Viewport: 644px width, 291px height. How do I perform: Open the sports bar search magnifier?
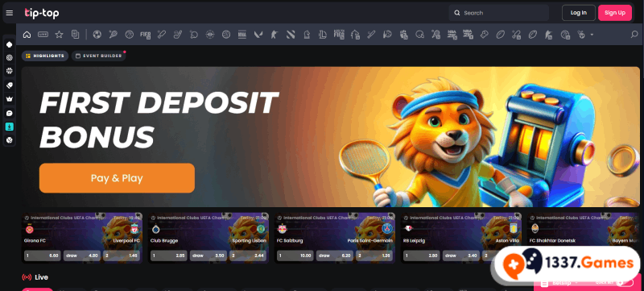coord(634,35)
